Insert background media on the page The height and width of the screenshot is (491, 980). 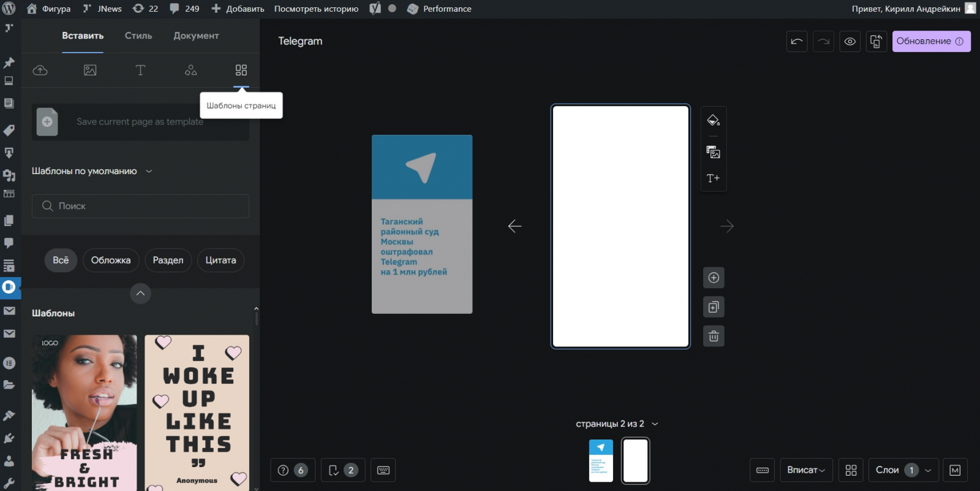714,152
